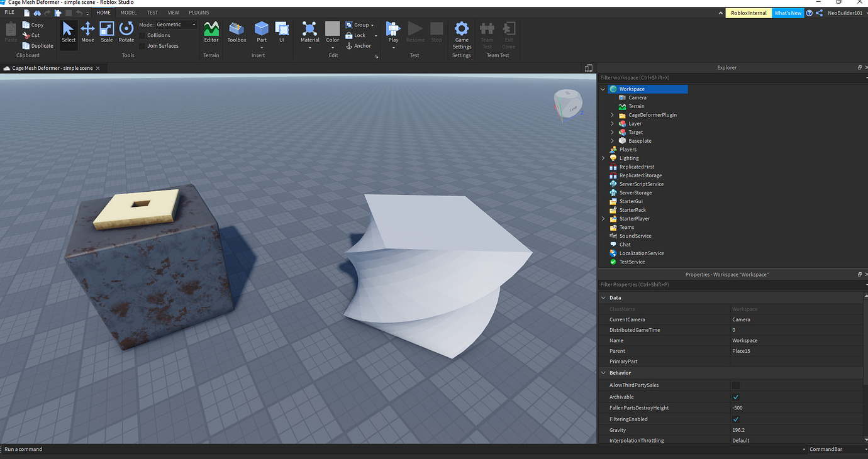This screenshot has width=868, height=459.
Task: Disable the FilteringEnabled checkbox
Action: (x=735, y=419)
